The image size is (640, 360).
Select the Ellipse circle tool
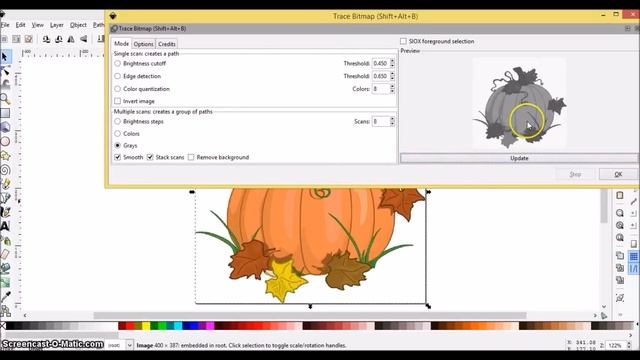(5, 142)
